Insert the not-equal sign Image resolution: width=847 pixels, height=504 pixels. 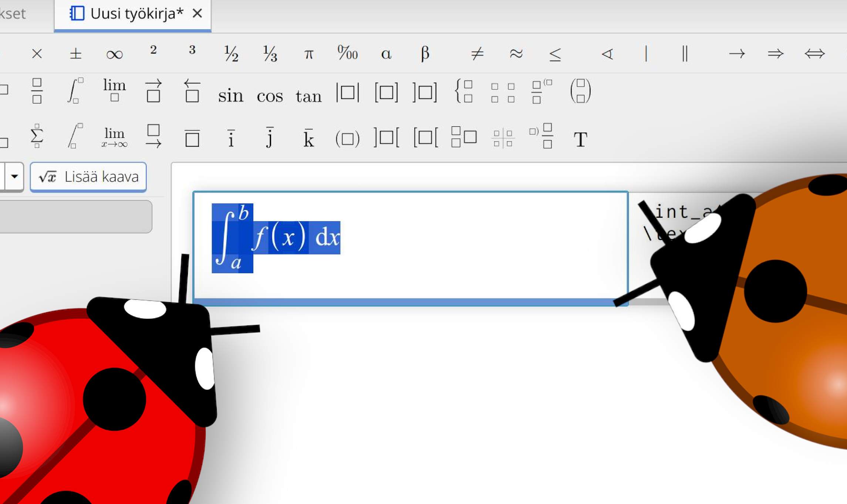click(477, 54)
